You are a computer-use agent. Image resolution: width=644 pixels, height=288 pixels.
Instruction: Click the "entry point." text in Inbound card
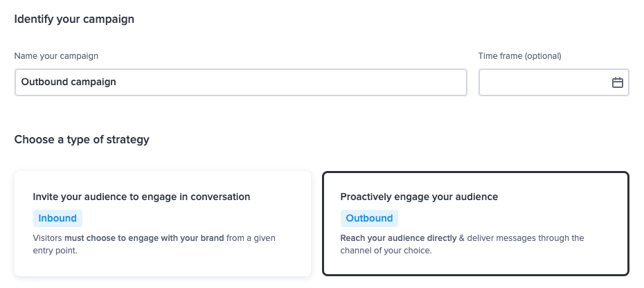(55, 251)
